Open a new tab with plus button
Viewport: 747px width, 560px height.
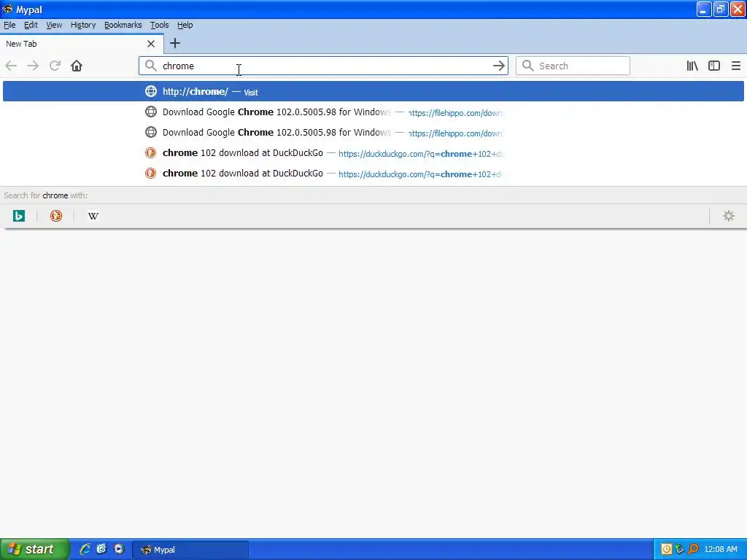(x=175, y=43)
